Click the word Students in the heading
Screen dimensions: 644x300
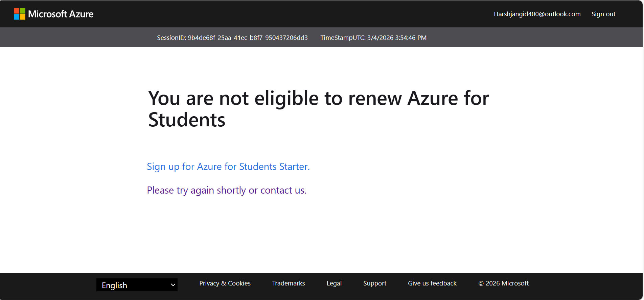(187, 120)
